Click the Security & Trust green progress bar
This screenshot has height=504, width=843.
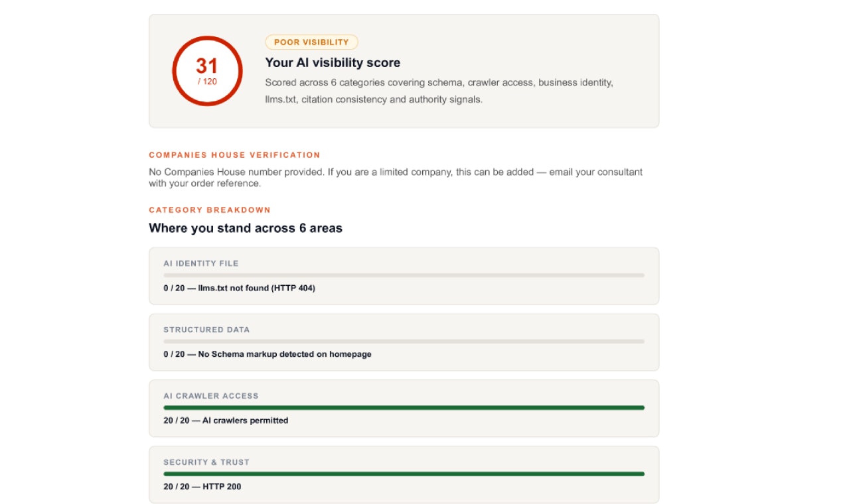point(404,474)
